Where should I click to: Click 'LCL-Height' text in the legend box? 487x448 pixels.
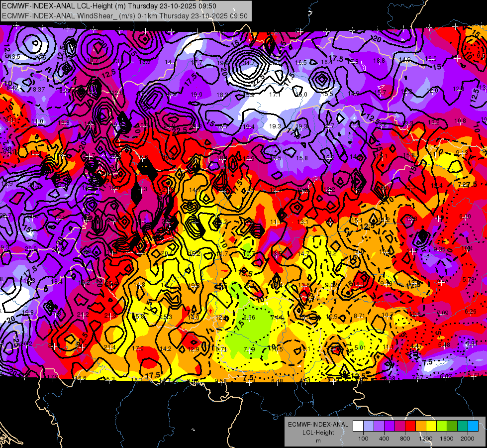click(x=318, y=433)
